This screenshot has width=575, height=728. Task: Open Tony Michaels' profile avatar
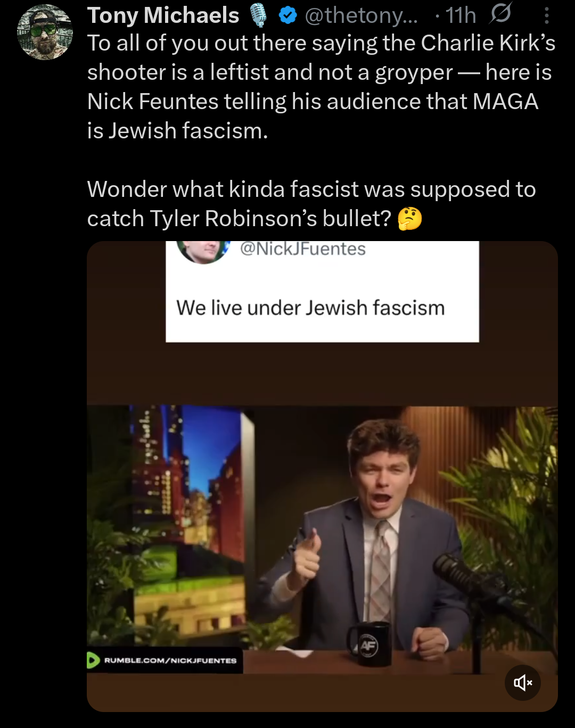click(x=45, y=32)
